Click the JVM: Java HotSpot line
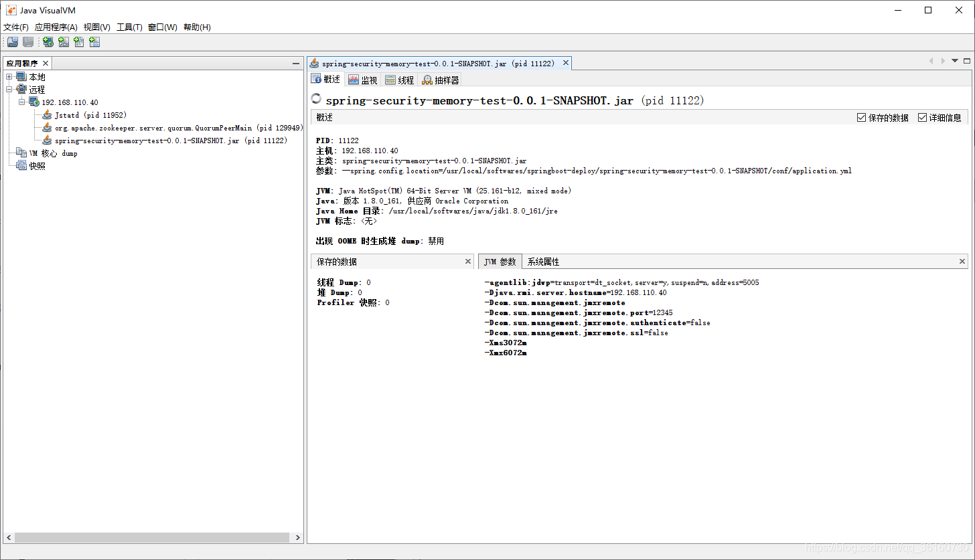Viewport: 975px width, 560px height. (443, 191)
